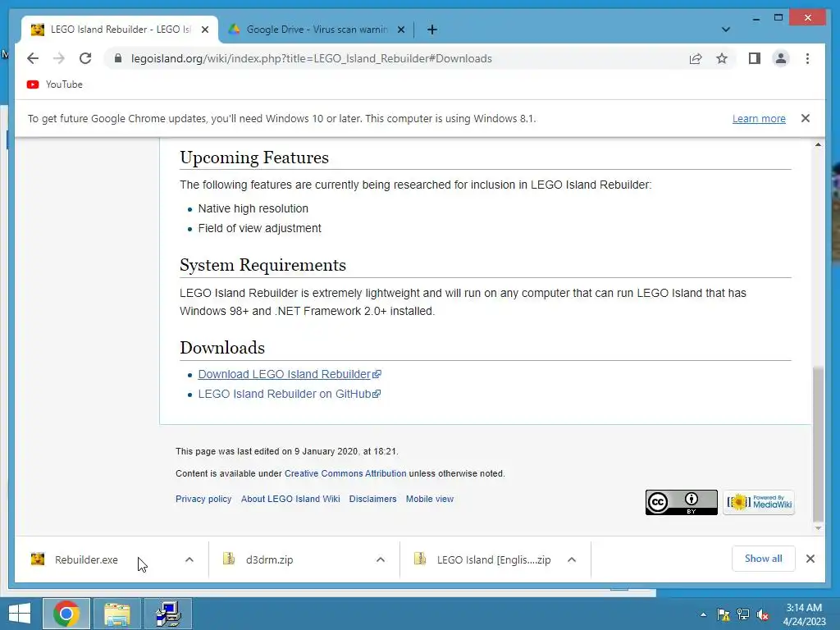
Task: View site information via the padlock icon
Action: point(118,58)
